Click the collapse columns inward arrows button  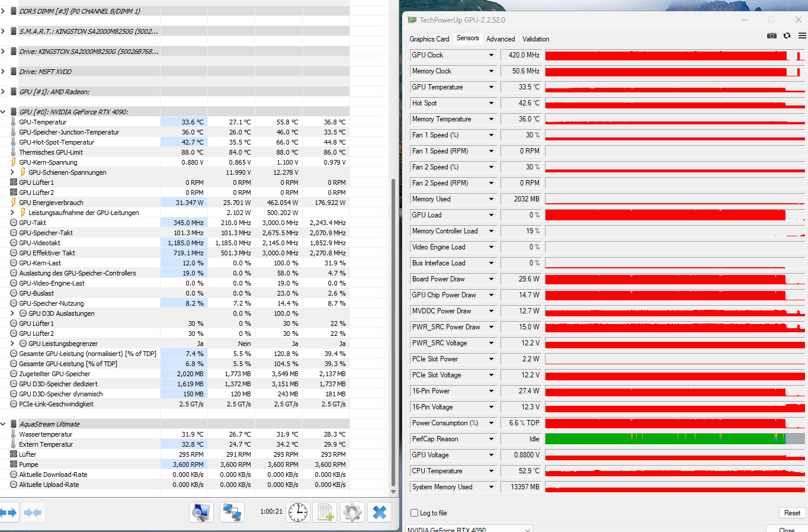33,512
